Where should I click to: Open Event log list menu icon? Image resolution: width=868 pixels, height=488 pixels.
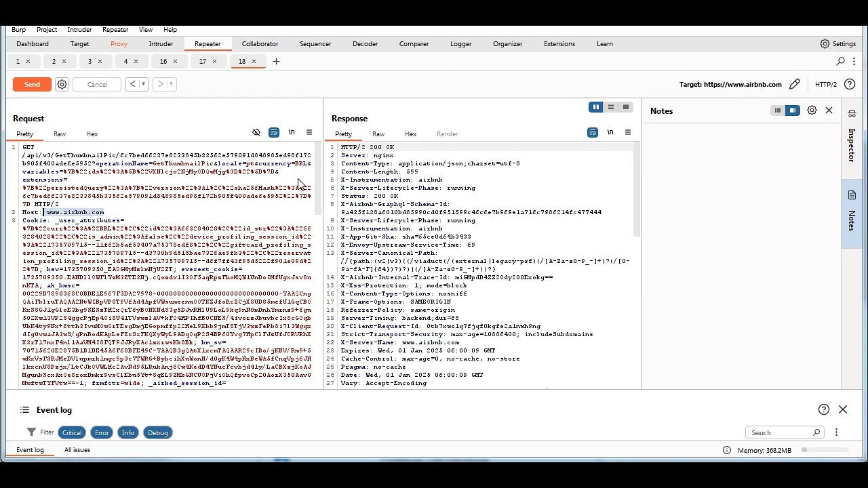pos(25,410)
